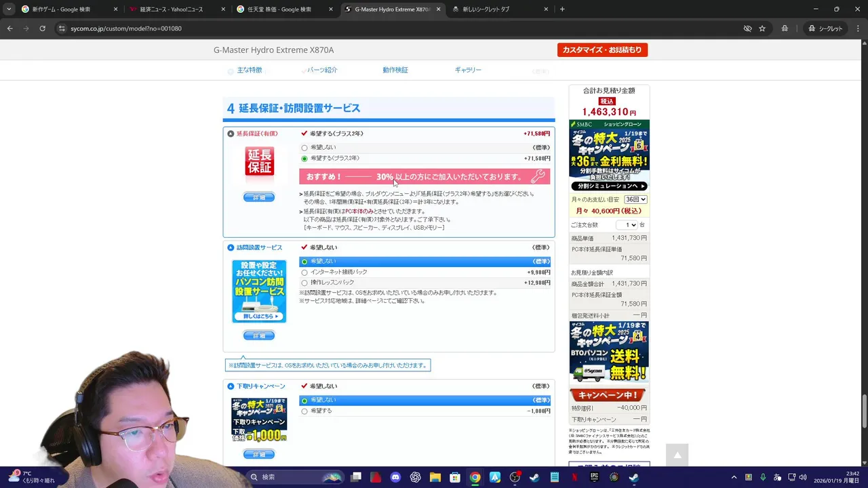Open Task View from the taskbar

356,477
